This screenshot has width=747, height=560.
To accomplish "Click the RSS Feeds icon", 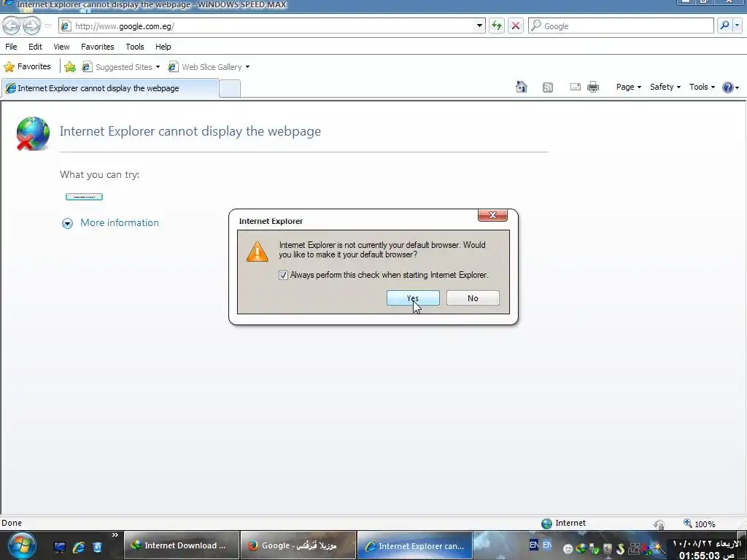I will tap(548, 87).
